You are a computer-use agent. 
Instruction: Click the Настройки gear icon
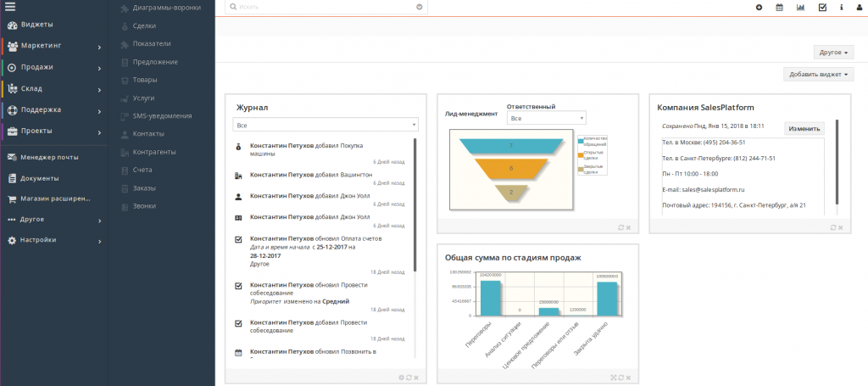coord(12,240)
